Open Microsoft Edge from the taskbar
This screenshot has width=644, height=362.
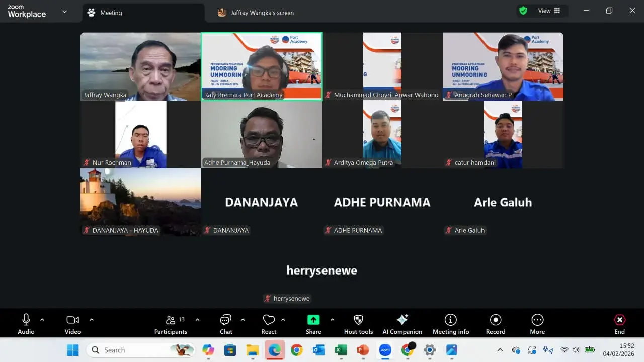pos(275,350)
